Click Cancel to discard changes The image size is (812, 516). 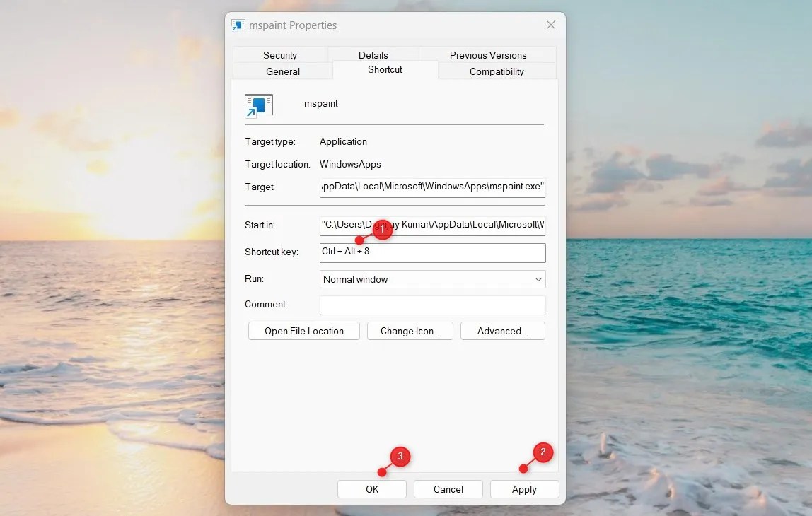click(448, 488)
